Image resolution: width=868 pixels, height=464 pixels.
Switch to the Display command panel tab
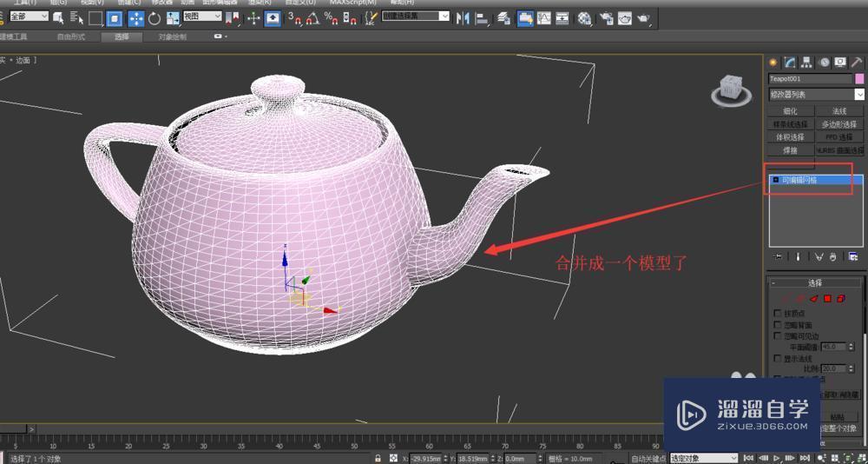(841, 62)
